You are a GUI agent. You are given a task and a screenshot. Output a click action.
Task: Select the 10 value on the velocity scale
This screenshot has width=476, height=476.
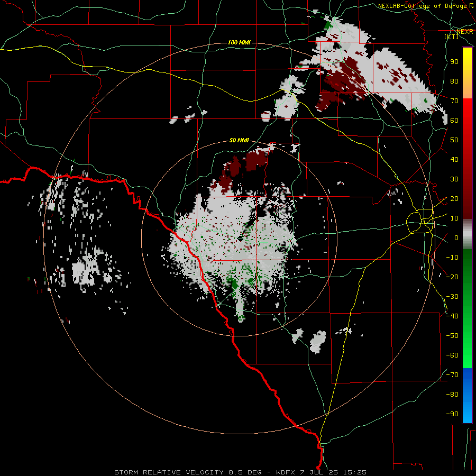(454, 218)
